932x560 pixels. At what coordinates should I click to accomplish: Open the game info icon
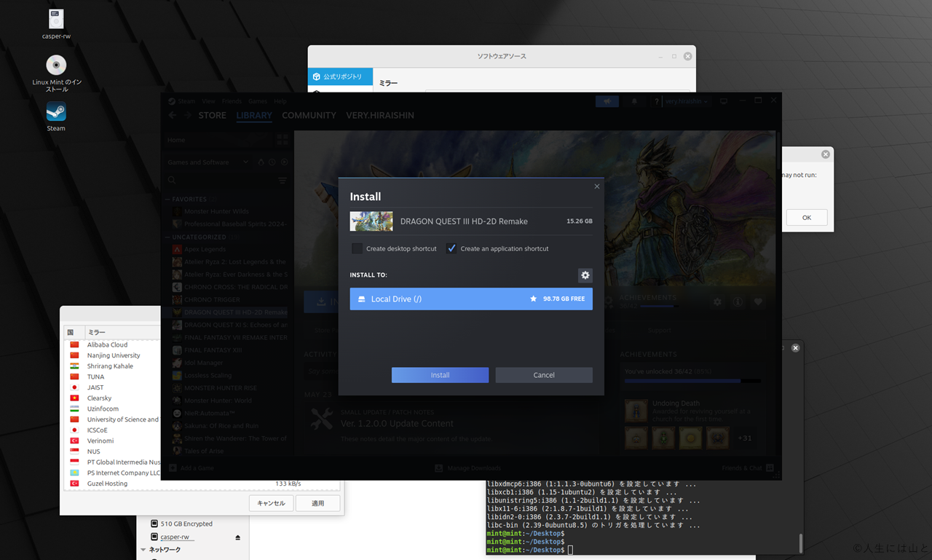(x=738, y=301)
